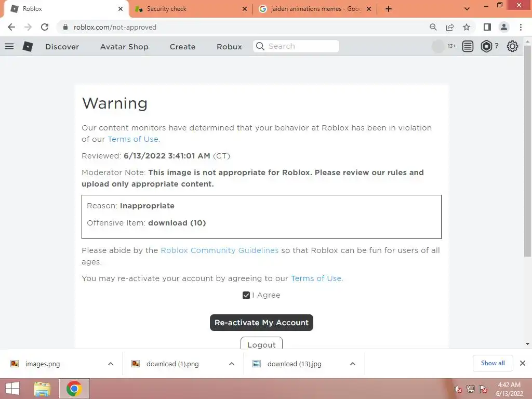Close the jaiden animations memes tab

(x=369, y=9)
